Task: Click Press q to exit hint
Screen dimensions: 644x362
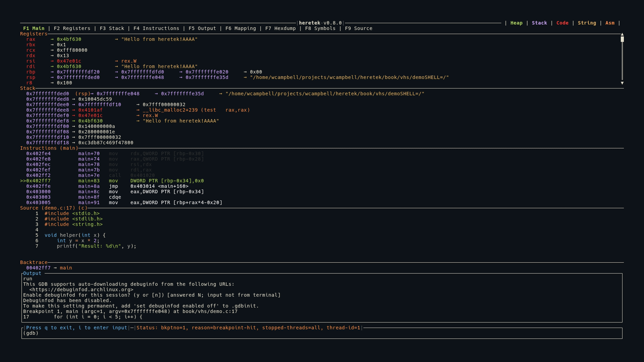Action: pyautogui.click(x=76, y=328)
